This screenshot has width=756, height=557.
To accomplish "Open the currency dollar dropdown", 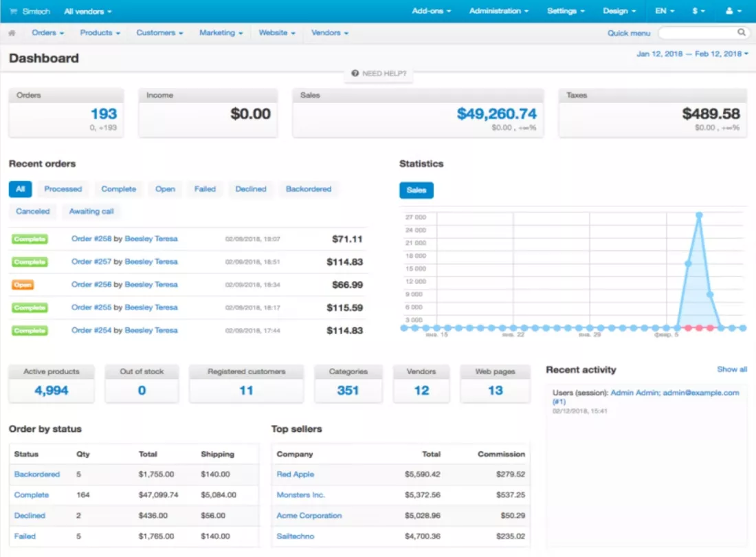I will click(x=699, y=10).
